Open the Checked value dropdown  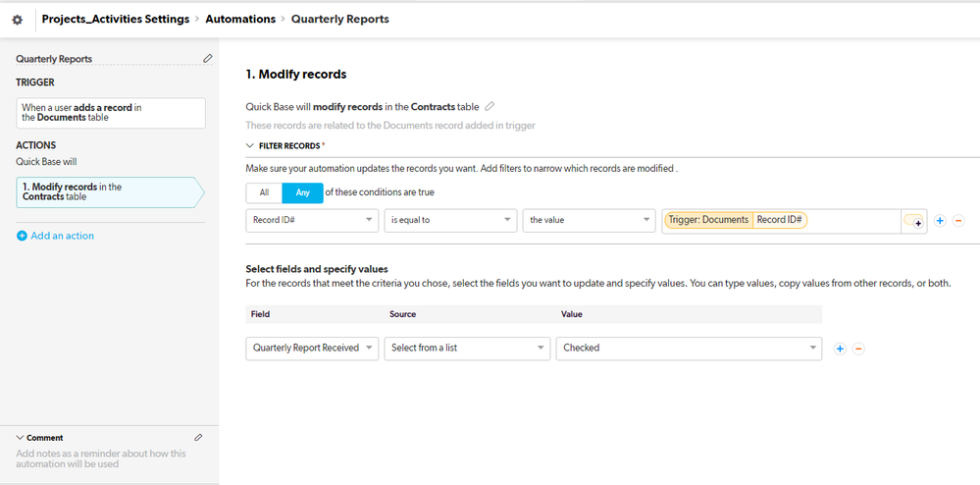[x=689, y=348]
